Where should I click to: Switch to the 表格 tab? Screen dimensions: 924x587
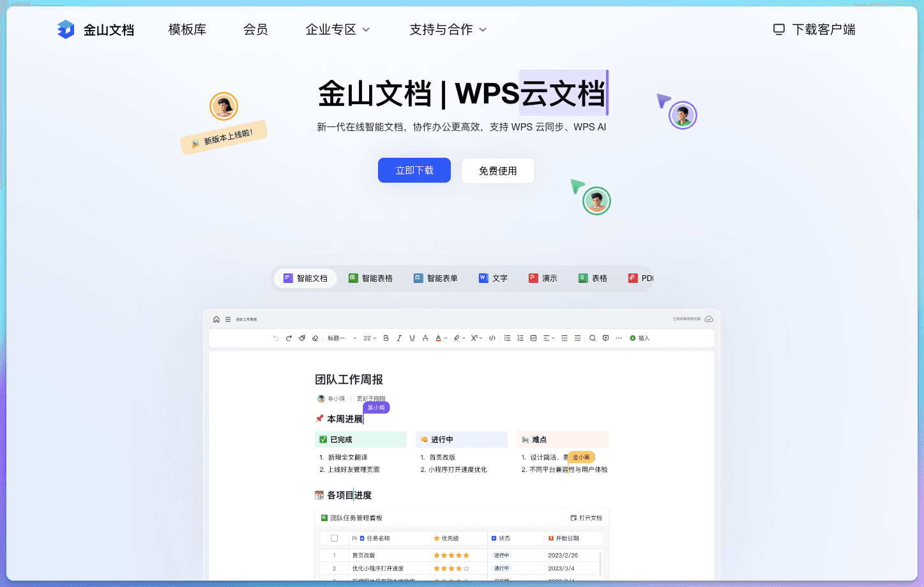[x=593, y=278]
